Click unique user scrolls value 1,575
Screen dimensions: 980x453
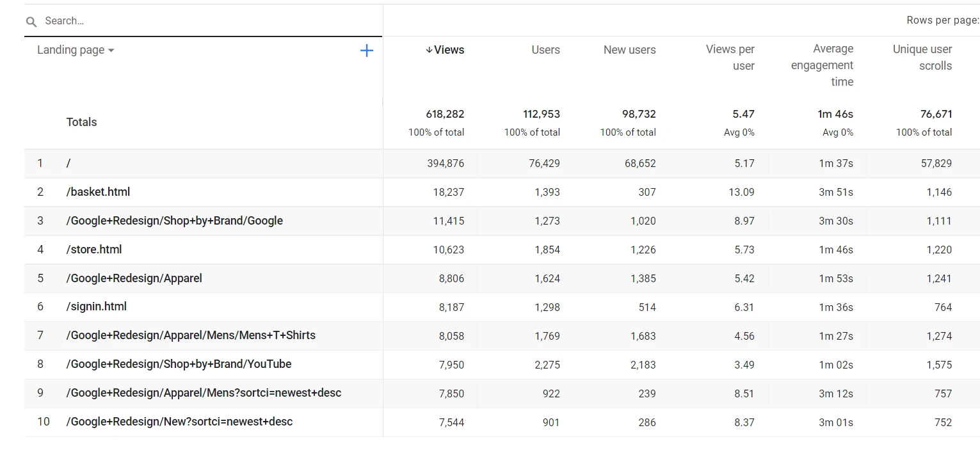pos(939,365)
